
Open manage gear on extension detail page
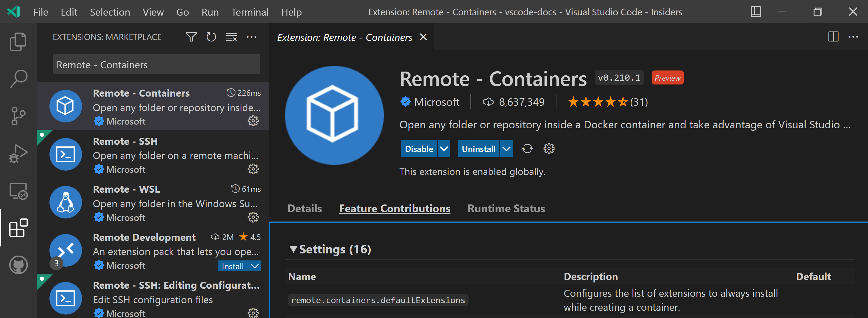pos(549,149)
